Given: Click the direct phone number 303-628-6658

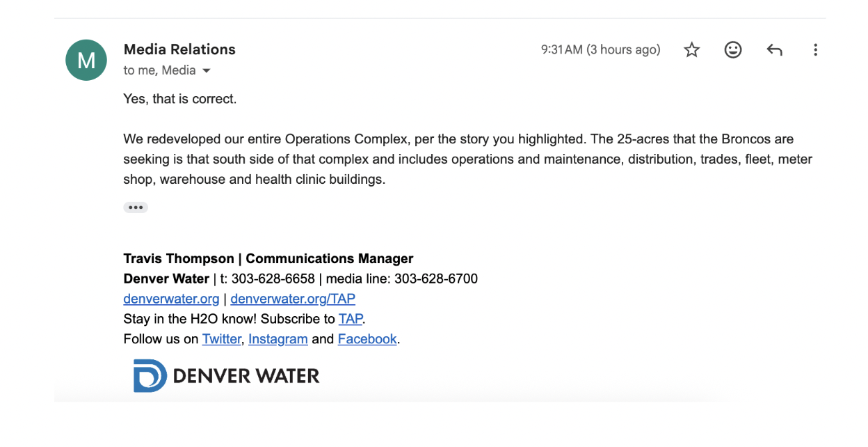Looking at the screenshot, I should [273, 279].
